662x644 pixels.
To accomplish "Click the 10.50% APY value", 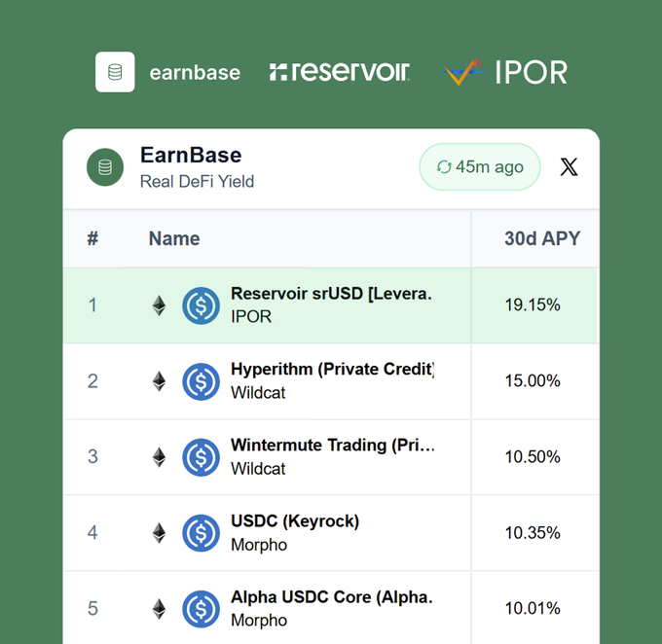I will [x=533, y=456].
